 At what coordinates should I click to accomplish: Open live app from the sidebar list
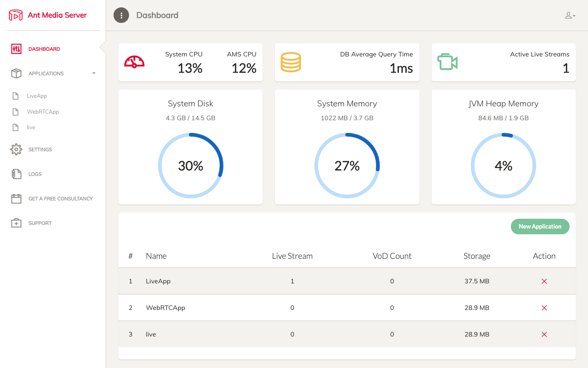31,128
